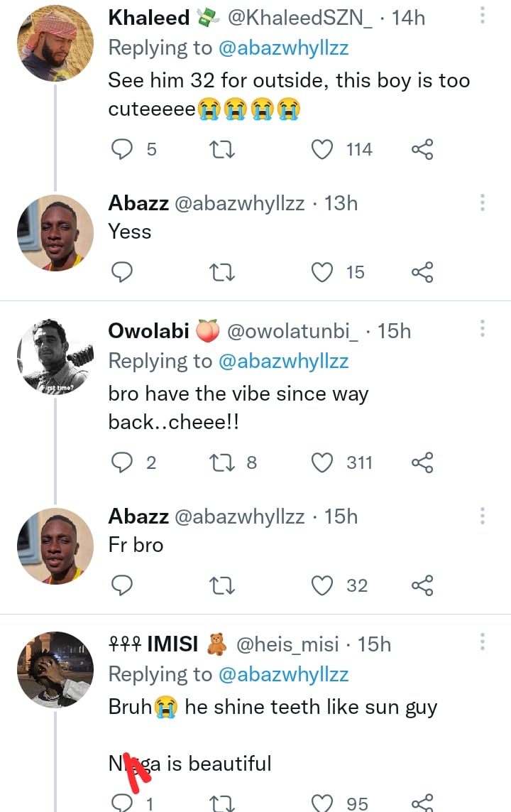Open @abazwhyllzz mention in IMISI's reply
The image size is (511, 812).
(x=283, y=674)
